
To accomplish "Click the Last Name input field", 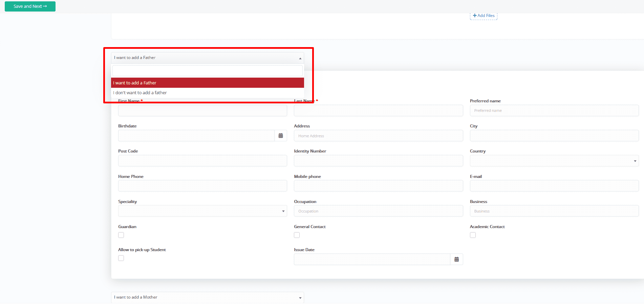I will (x=379, y=110).
